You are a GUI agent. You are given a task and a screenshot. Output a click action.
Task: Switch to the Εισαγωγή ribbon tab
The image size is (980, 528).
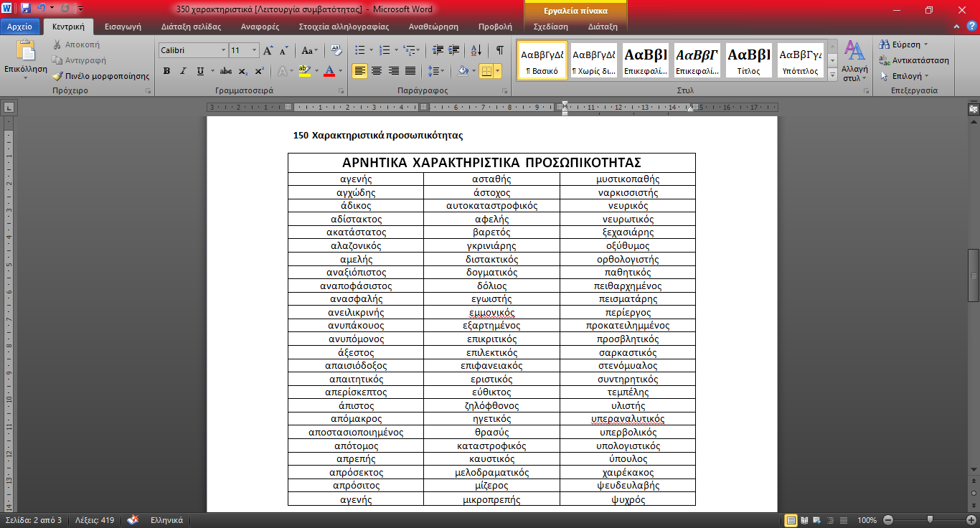coord(122,27)
